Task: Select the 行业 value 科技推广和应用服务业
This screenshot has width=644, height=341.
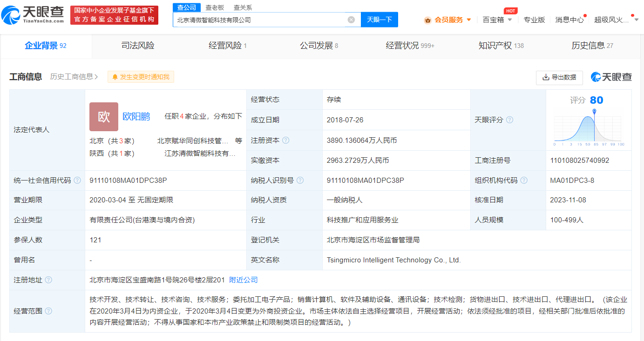Action: 363,220
